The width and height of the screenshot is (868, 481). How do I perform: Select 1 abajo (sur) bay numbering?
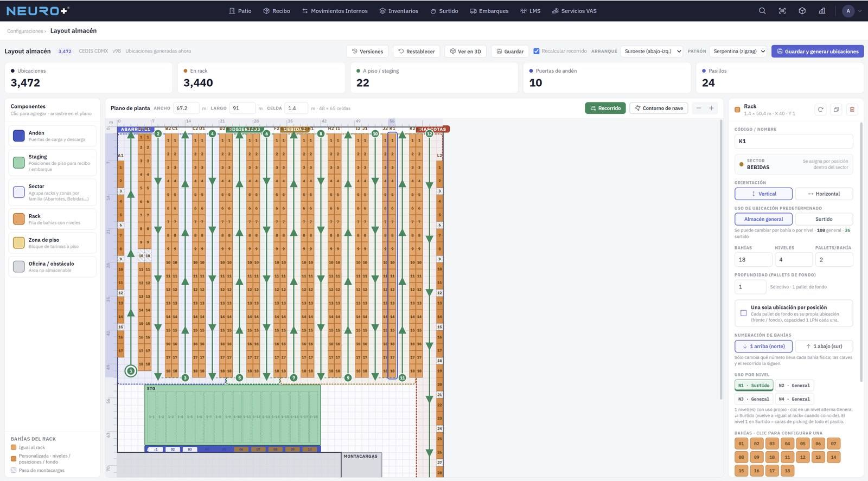(824, 346)
